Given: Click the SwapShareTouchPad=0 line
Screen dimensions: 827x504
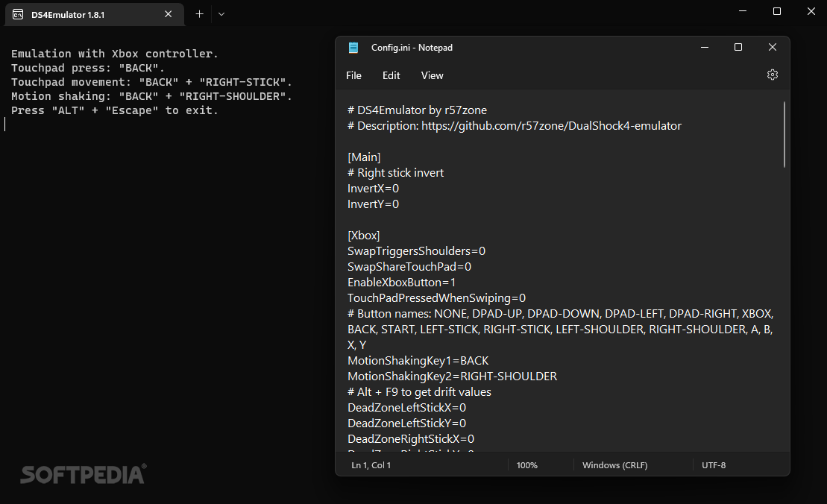Looking at the screenshot, I should coord(409,267).
